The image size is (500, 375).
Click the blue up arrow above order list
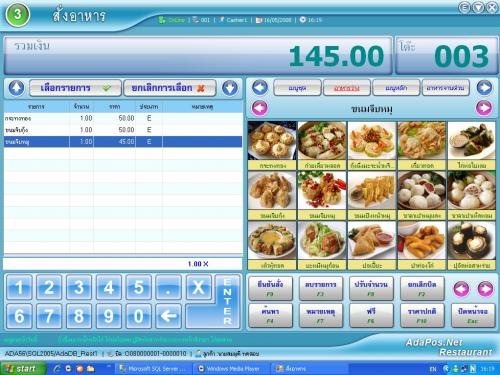tap(16, 88)
